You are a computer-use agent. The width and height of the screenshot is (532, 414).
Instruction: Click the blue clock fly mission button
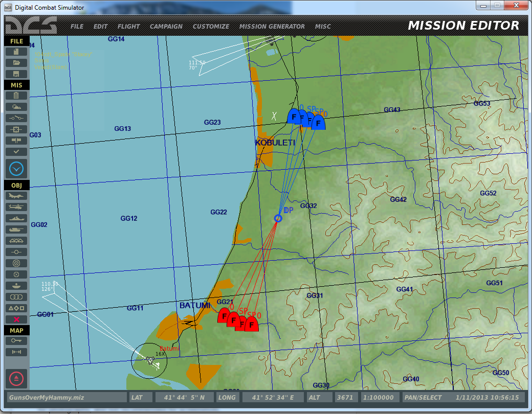pyautogui.click(x=16, y=168)
